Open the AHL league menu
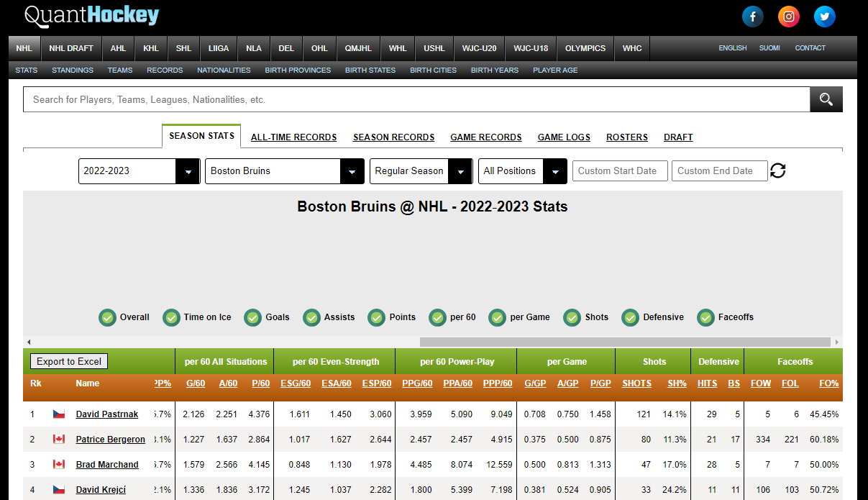 point(118,48)
